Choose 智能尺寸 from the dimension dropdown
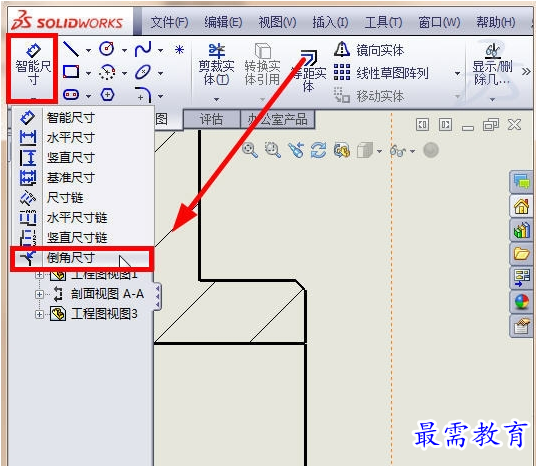This screenshot has width=536, height=466. (82, 118)
